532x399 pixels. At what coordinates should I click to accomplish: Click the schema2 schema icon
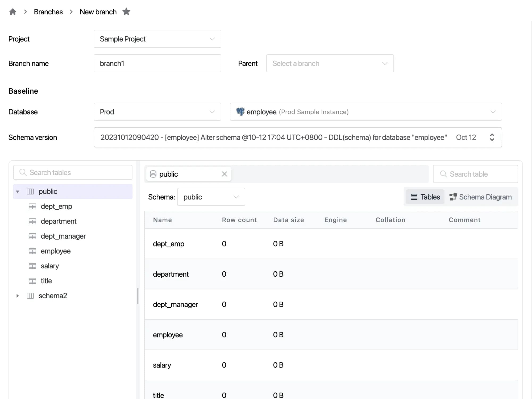31,296
